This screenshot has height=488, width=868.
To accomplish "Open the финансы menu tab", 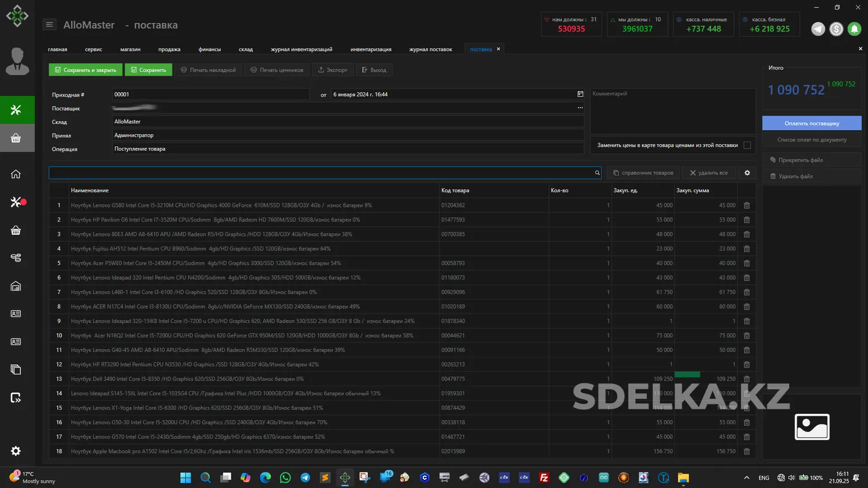I will tap(209, 49).
